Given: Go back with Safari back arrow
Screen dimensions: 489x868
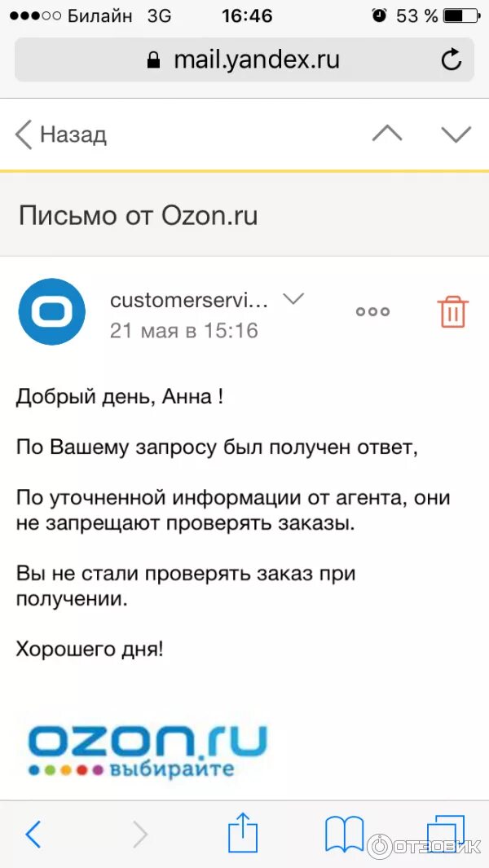Looking at the screenshot, I should click(x=33, y=833).
